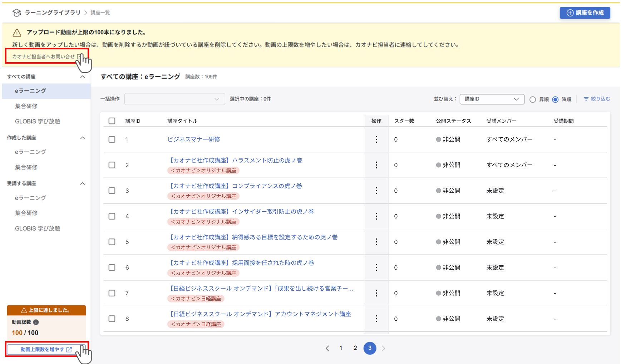Tick the select-all checkbox in table header
The height and width of the screenshot is (364, 621).
coord(112,121)
